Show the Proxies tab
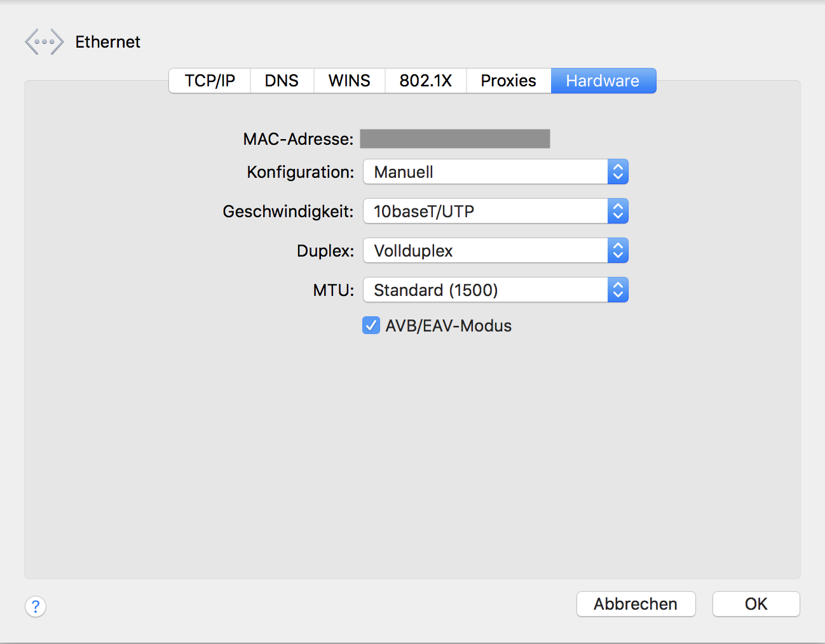The height and width of the screenshot is (644, 825). 508,81
